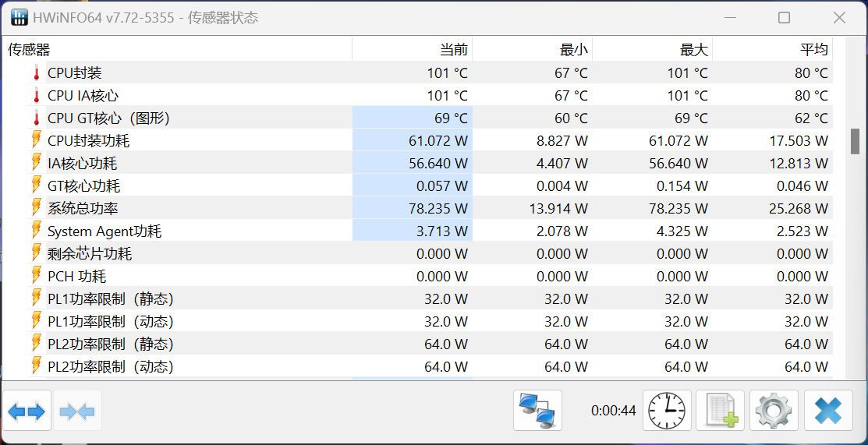This screenshot has width=868, height=445.
Task: Maximize the HWiNFO64 window
Action: pos(784,18)
